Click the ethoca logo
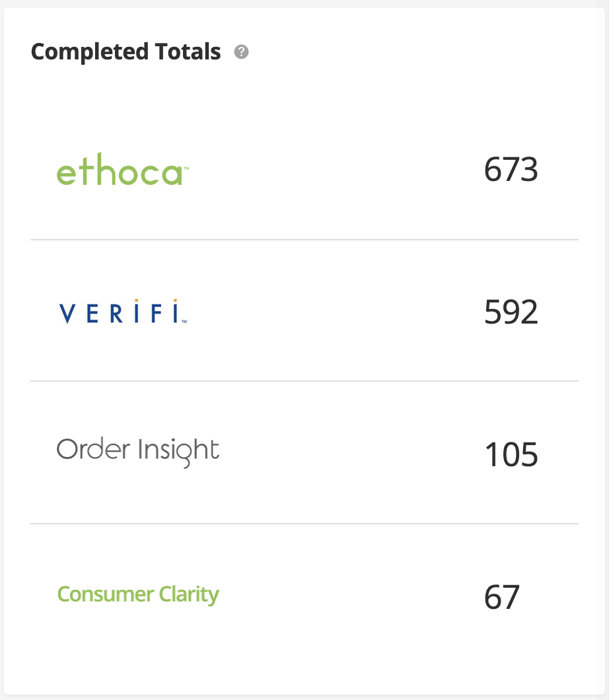The image size is (609, 700). click(x=123, y=169)
